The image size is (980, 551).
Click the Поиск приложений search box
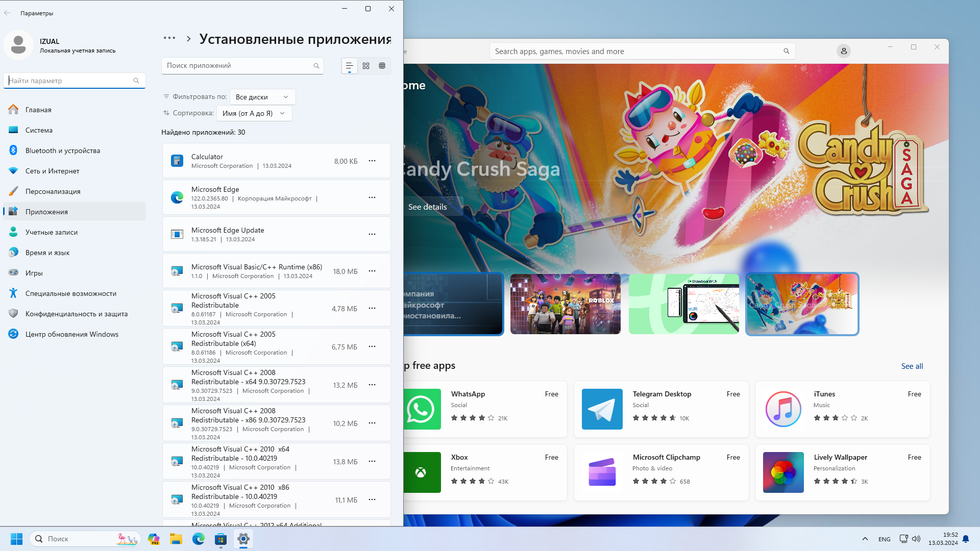click(x=242, y=65)
